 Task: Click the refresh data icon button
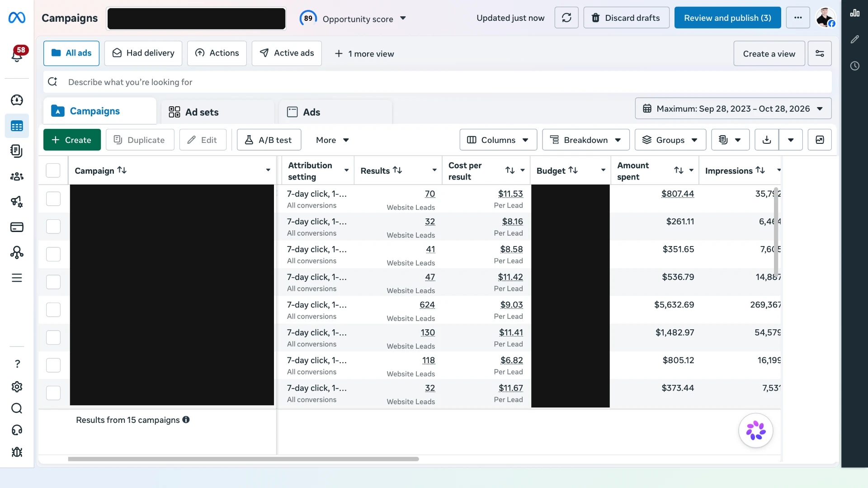(566, 18)
